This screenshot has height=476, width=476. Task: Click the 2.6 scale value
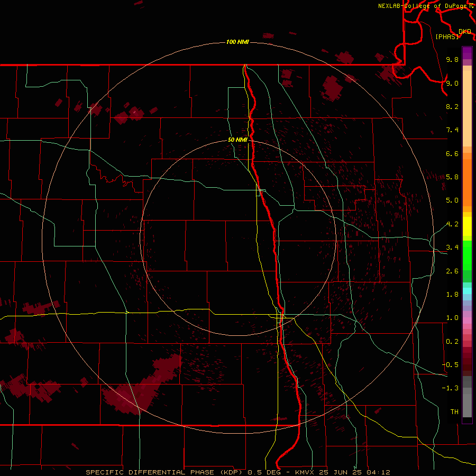coord(452,271)
